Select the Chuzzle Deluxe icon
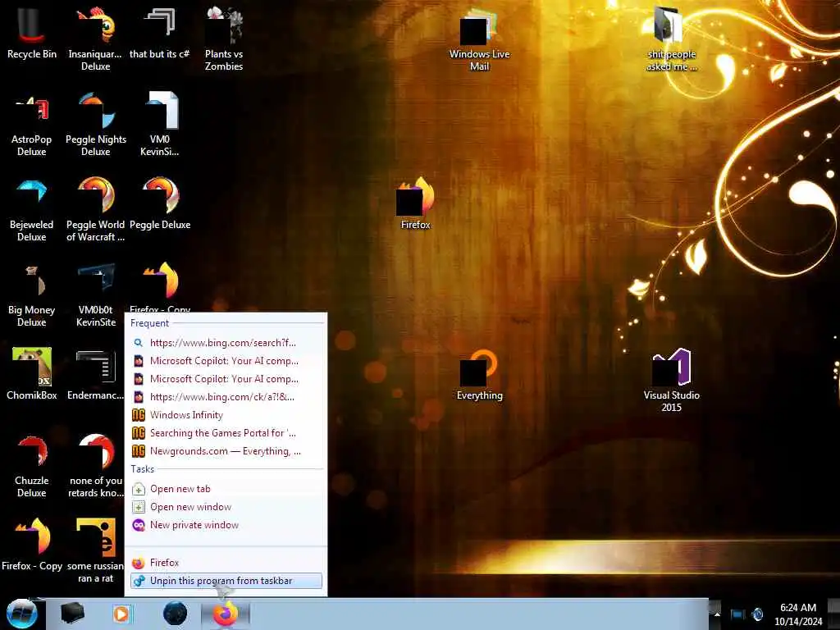Viewport: 840px width, 630px height. click(32, 466)
